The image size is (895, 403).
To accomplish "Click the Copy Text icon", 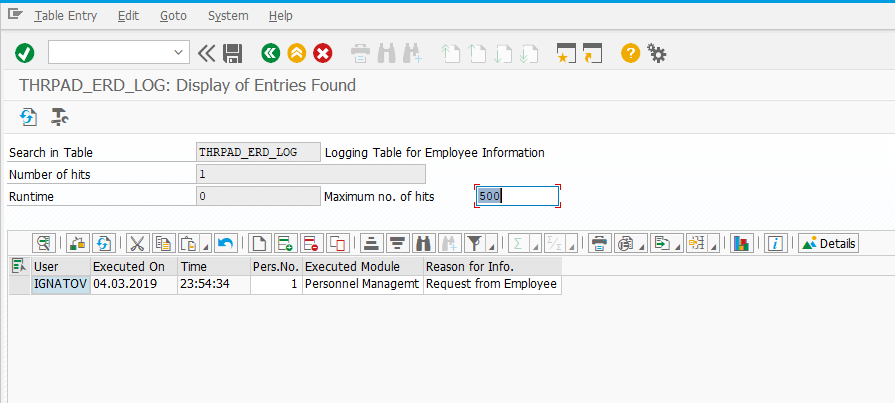I will (x=164, y=244).
